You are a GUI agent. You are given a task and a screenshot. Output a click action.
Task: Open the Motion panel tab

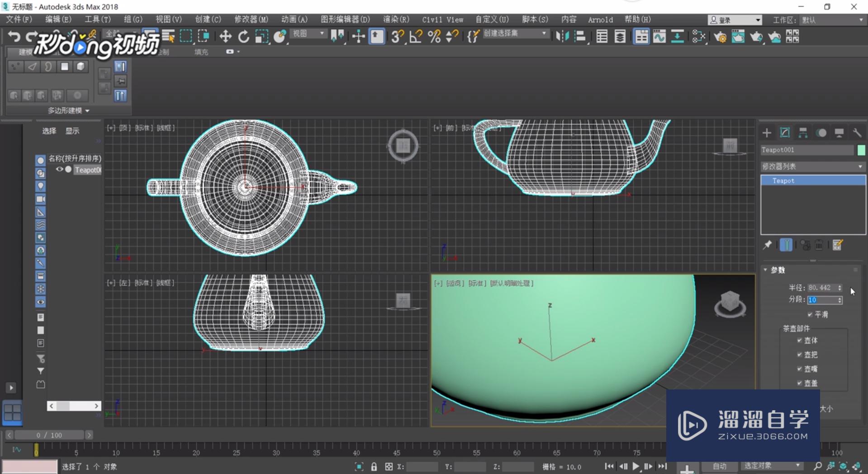pyautogui.click(x=821, y=133)
